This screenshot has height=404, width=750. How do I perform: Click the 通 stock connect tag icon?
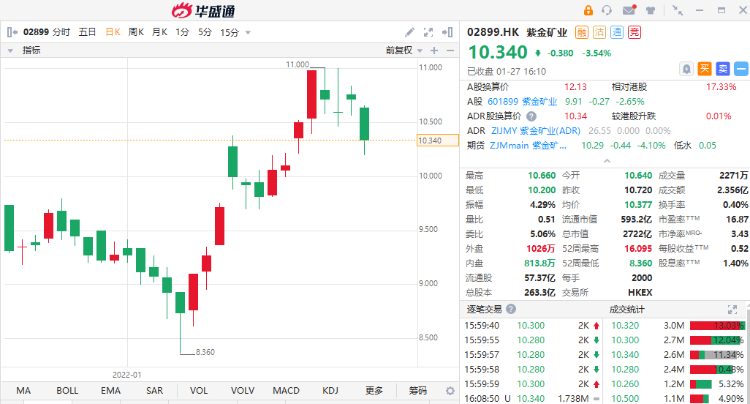[617, 33]
